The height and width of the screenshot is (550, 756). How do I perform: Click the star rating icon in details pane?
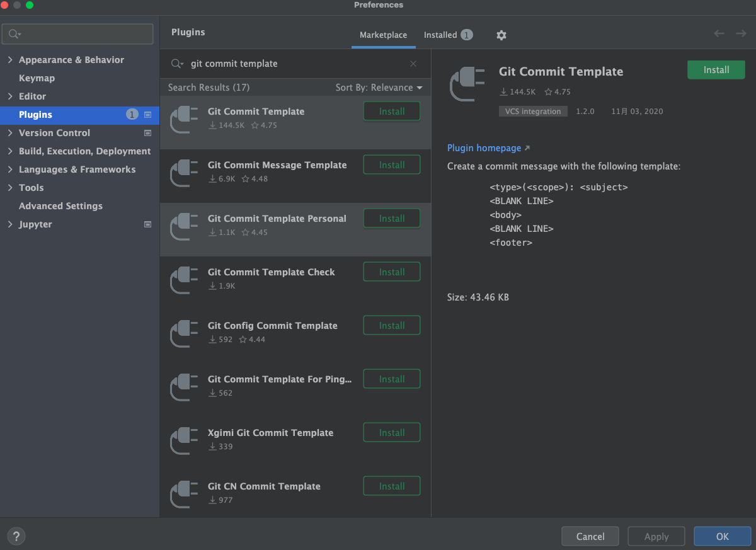[x=548, y=92]
